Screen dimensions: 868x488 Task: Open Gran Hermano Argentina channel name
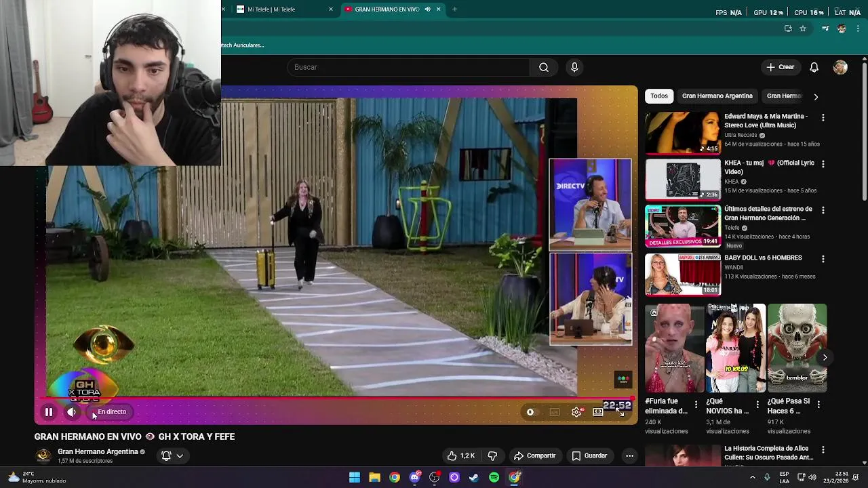point(98,451)
